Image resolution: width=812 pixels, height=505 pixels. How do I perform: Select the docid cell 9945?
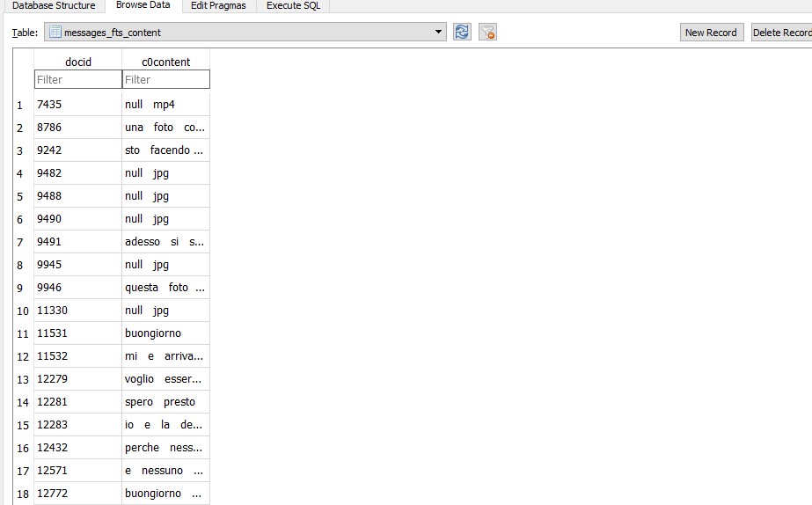[x=78, y=264]
